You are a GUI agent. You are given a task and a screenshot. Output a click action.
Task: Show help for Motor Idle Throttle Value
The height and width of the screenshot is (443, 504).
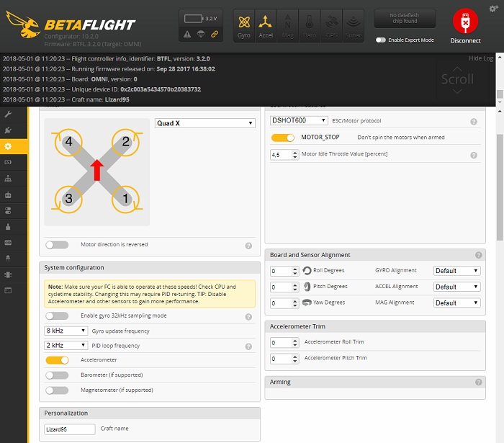[x=474, y=156]
